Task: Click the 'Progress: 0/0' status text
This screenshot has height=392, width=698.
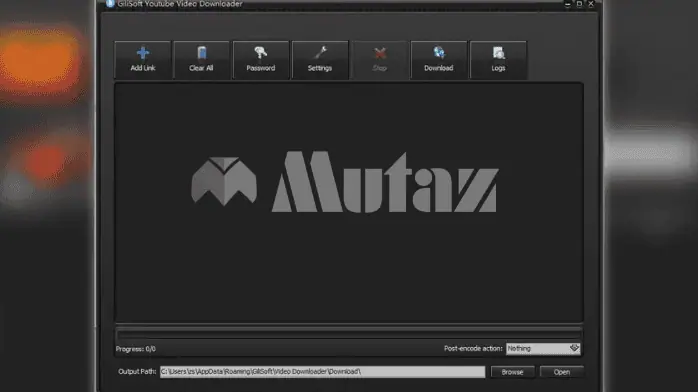Action: point(136,349)
